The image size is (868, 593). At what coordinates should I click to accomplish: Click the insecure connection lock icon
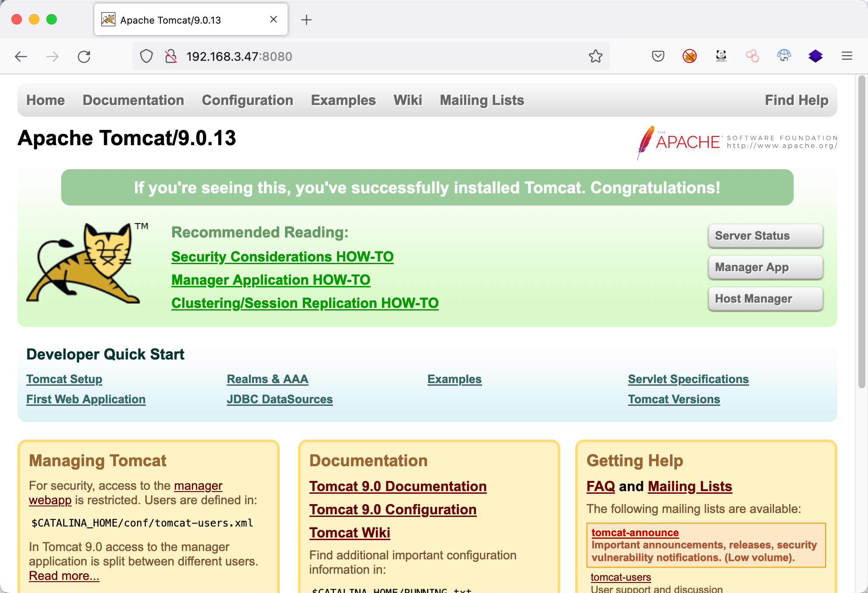point(171,56)
